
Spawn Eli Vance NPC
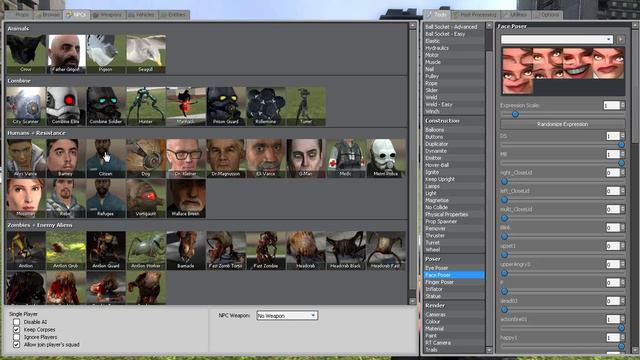(x=266, y=158)
